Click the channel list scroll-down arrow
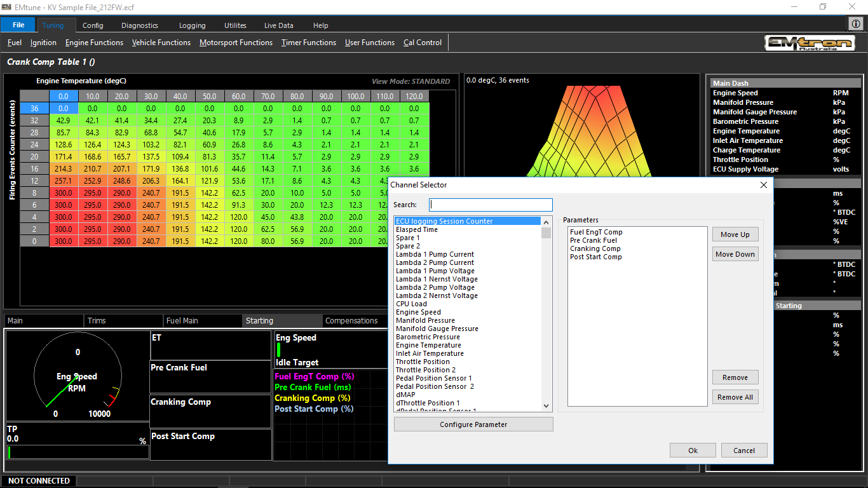 (546, 405)
